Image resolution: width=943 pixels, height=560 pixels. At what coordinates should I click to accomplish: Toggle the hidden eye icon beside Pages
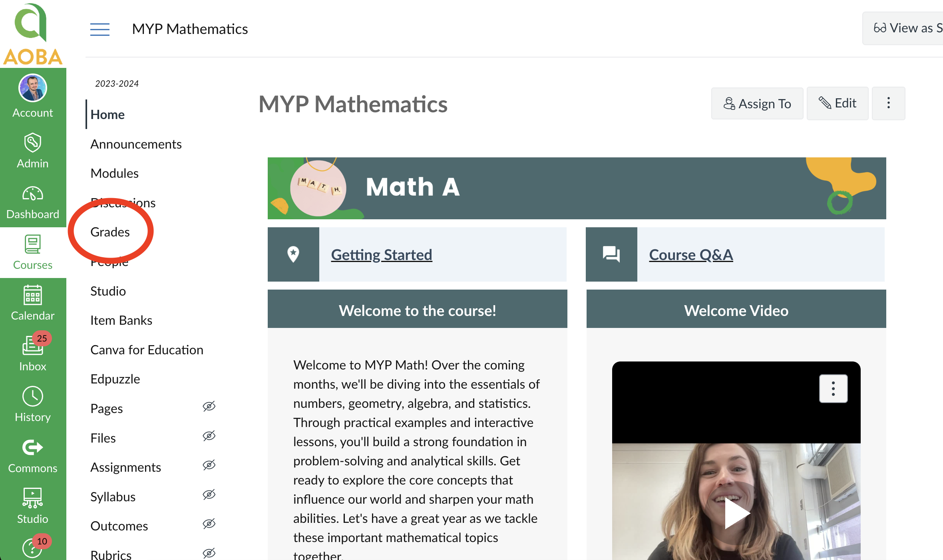(209, 407)
